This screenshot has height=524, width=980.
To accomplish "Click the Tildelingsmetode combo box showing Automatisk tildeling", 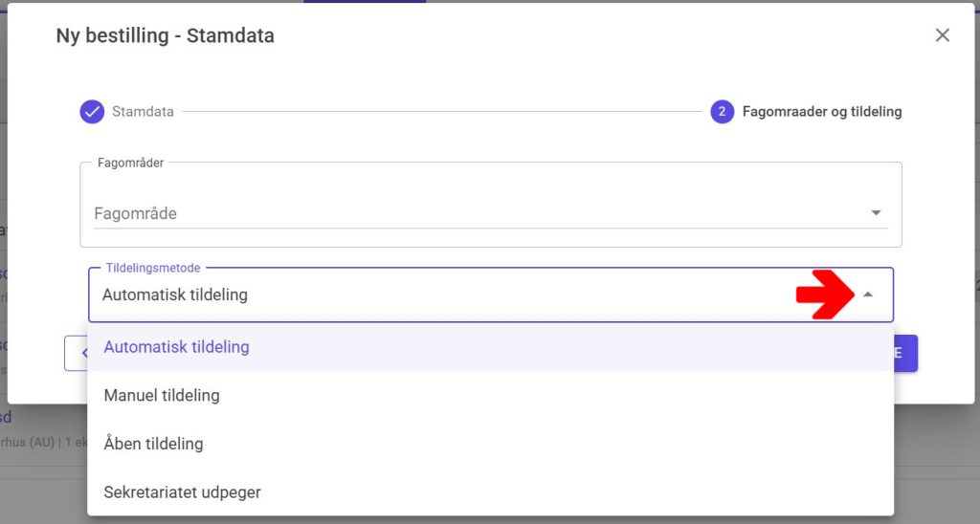I will click(x=440, y=295).
